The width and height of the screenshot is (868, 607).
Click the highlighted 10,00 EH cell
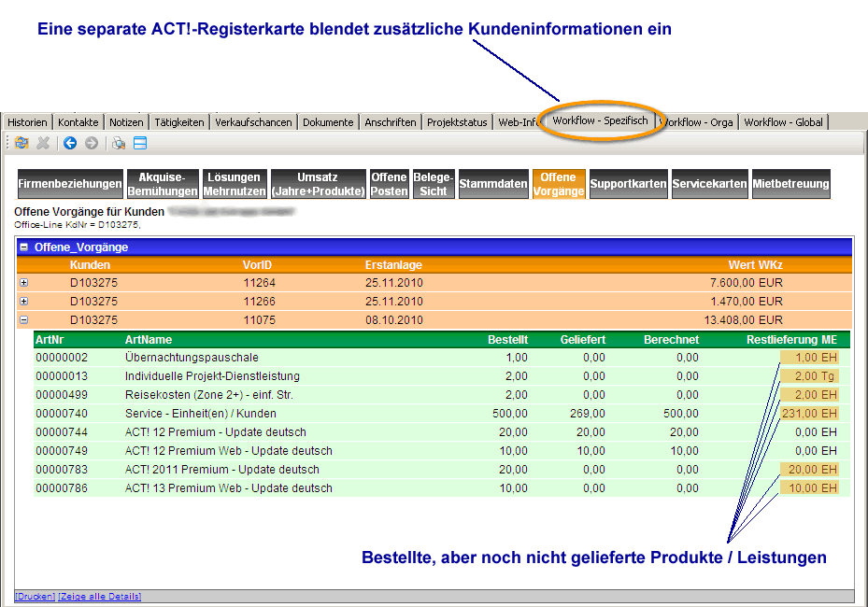[809, 488]
